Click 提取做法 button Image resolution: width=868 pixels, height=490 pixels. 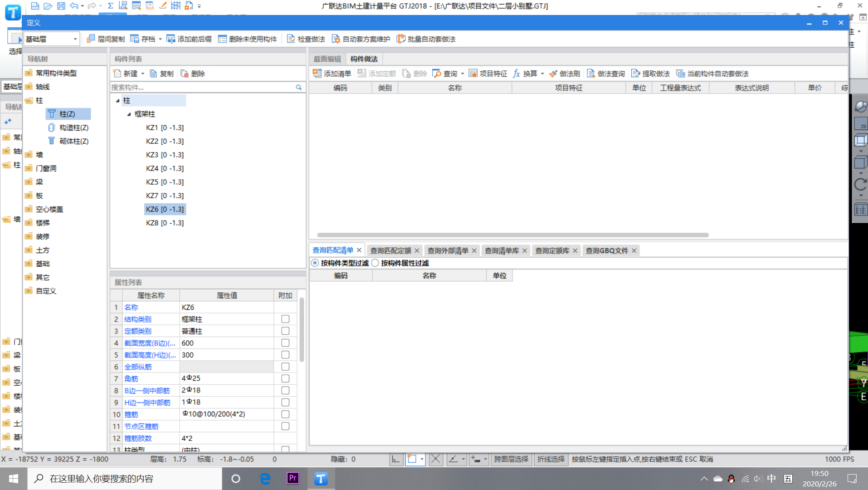650,73
